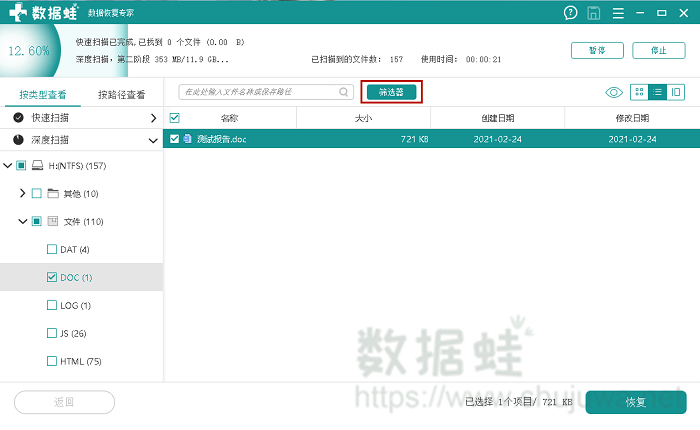700x430 pixels.
Task: Sort by the 修改日期 column header
Action: 632,118
